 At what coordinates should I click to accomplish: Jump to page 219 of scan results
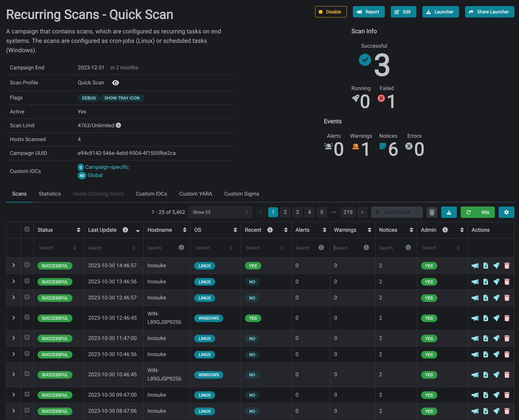pos(348,212)
